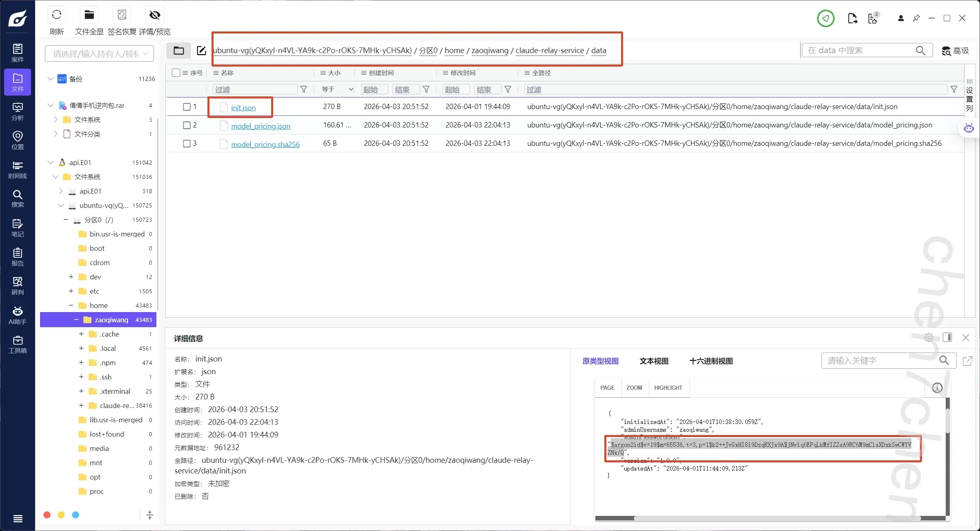Click the HIGHLIGHT button in preview

[x=668, y=388]
